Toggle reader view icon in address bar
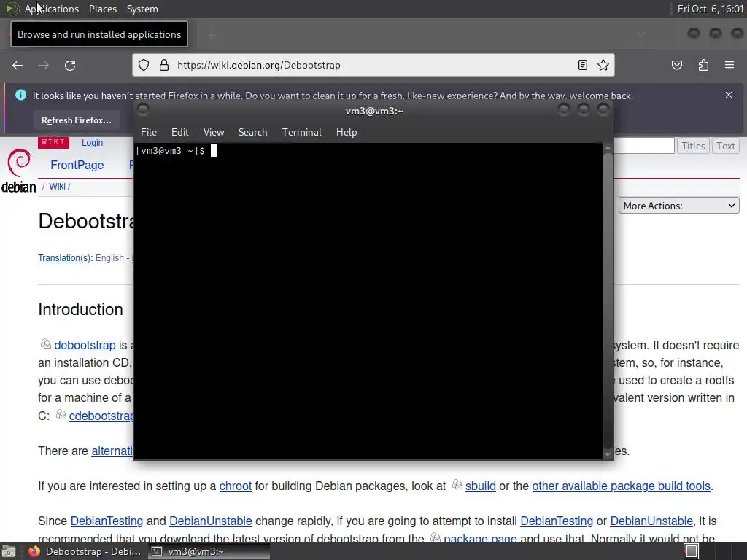 (582, 65)
